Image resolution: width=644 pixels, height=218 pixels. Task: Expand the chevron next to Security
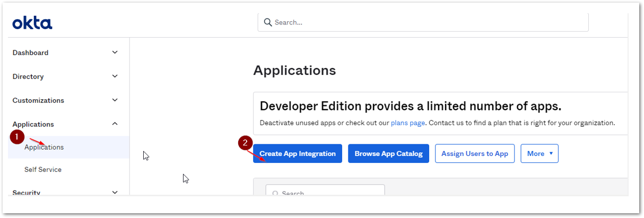pos(115,193)
